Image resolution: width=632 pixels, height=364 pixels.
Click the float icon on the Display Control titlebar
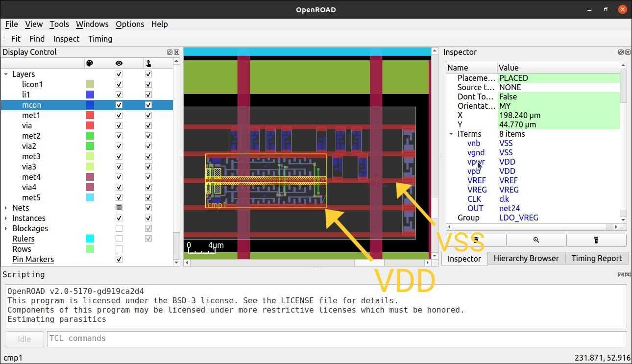(x=170, y=52)
